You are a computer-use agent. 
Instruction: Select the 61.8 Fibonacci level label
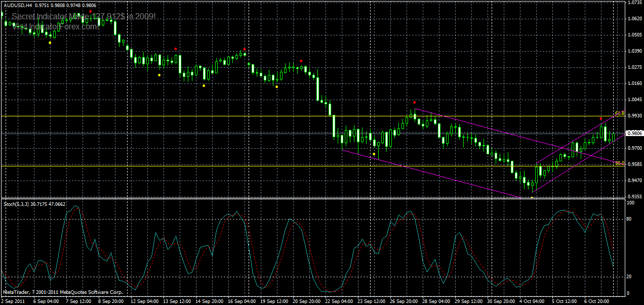tap(621, 113)
